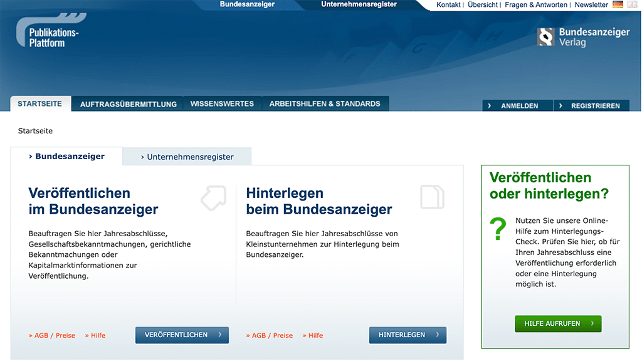Image resolution: width=642 pixels, height=364 pixels.
Task: Click the green Hilfe aufrufen button
Action: 558,323
